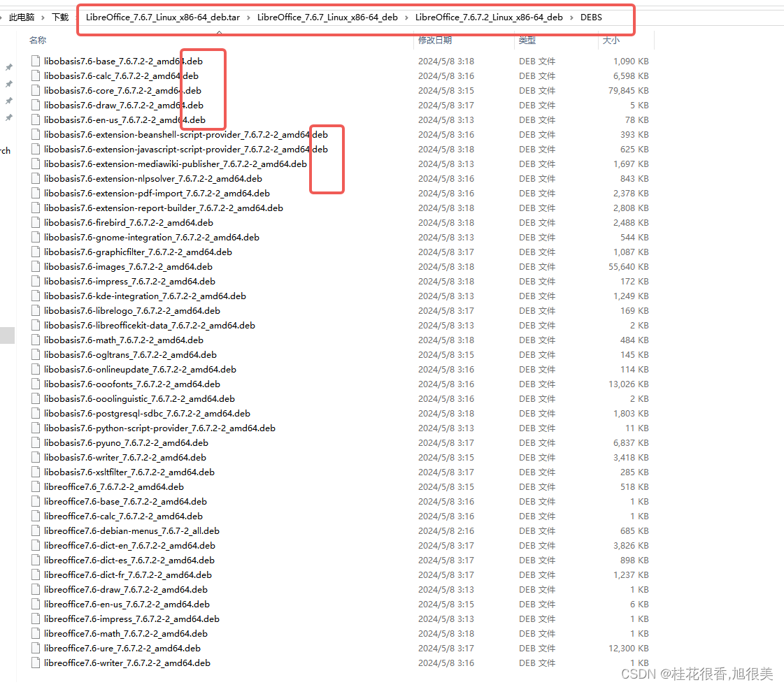This screenshot has height=687, width=784.
Task: Navigate to LibreOffice_7.6.7_Linux_x86-64_deb breadcrumb segment
Action: [x=327, y=17]
